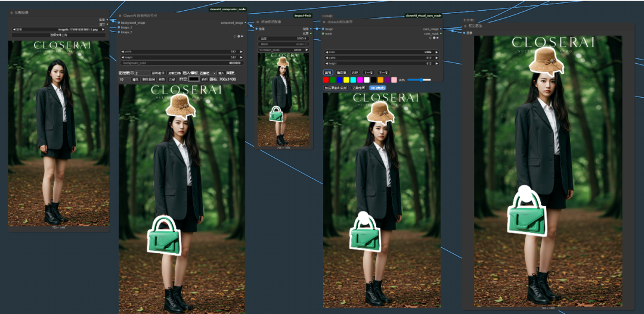644x314 pixels.
Task: Click the composed_image output port
Action: (246, 23)
